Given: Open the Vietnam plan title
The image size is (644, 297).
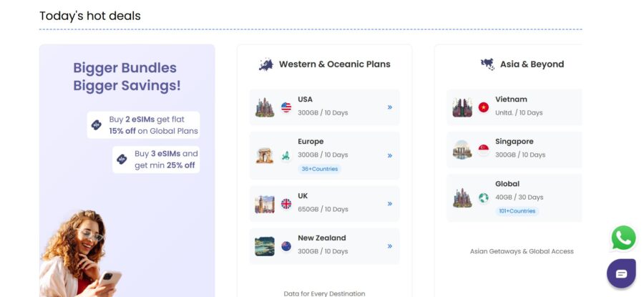Looking at the screenshot, I should (511, 99).
